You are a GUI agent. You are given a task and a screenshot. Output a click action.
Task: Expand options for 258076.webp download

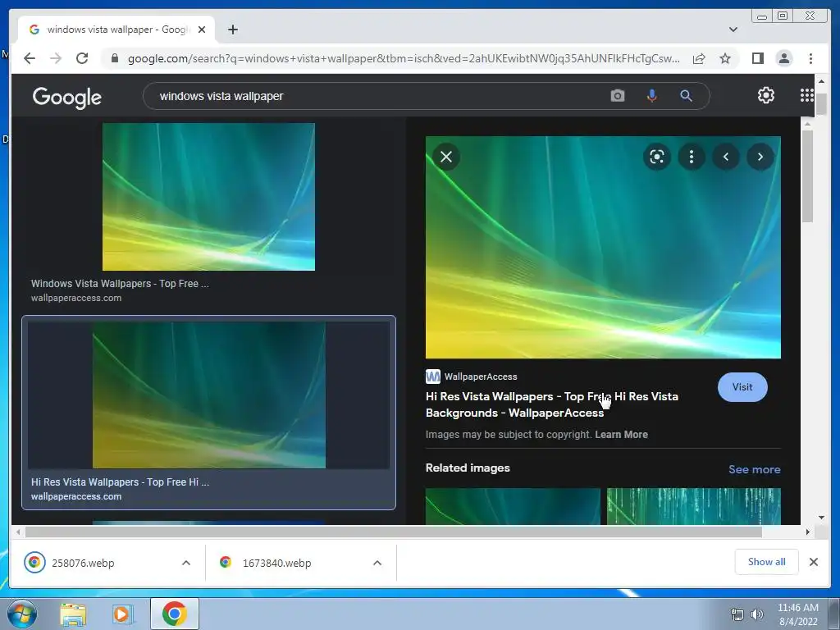[186, 563]
